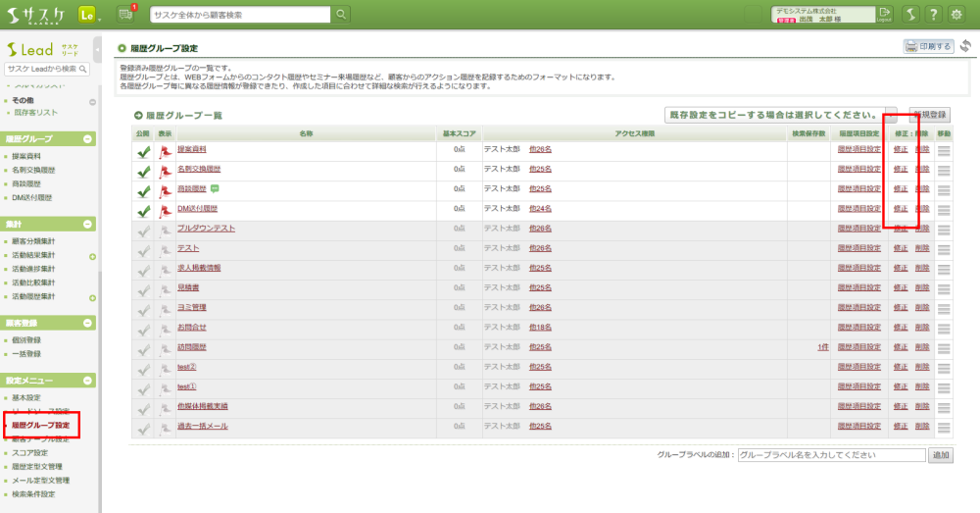Collapse the 履歴グループ sidebar section
The image size is (980, 513).
(88, 139)
